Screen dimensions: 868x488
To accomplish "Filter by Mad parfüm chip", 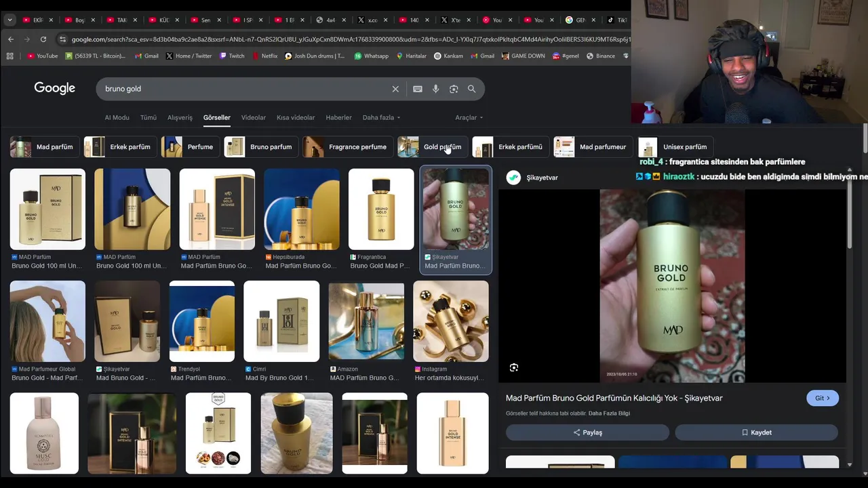I will pyautogui.click(x=44, y=147).
